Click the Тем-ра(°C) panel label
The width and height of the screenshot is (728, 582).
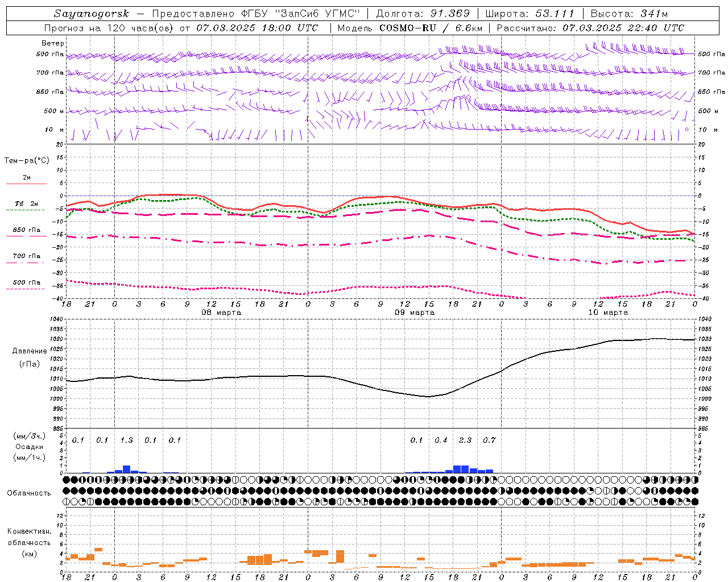click(x=27, y=160)
